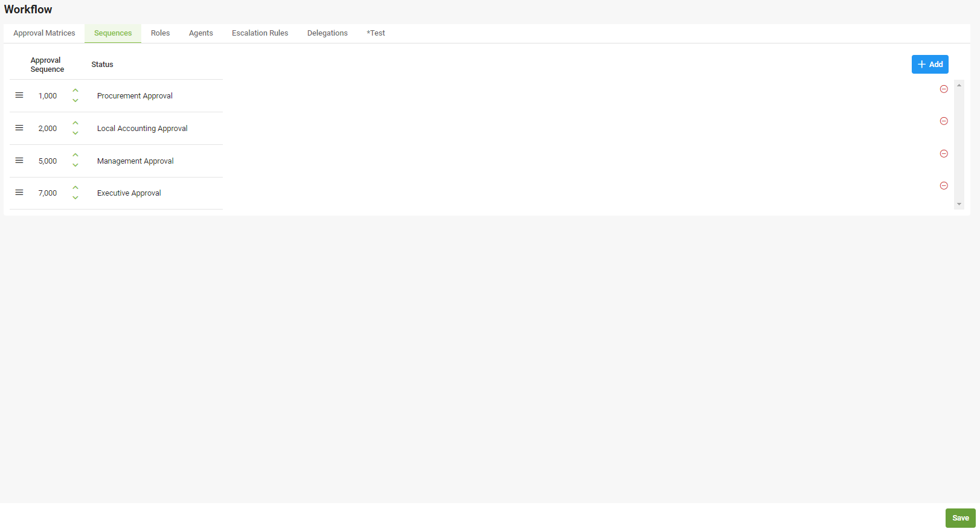Save the workflow changes
This screenshot has width=980, height=532.
point(960,518)
